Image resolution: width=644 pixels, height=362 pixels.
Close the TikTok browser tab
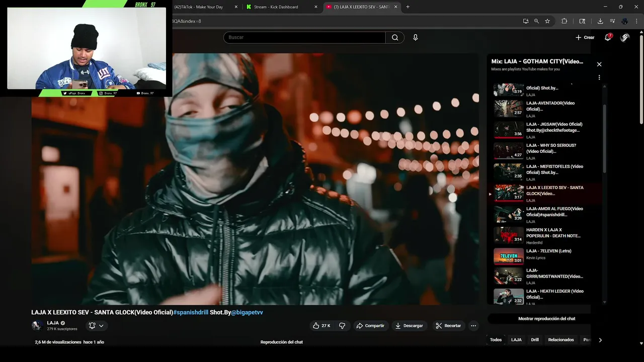[x=236, y=7]
